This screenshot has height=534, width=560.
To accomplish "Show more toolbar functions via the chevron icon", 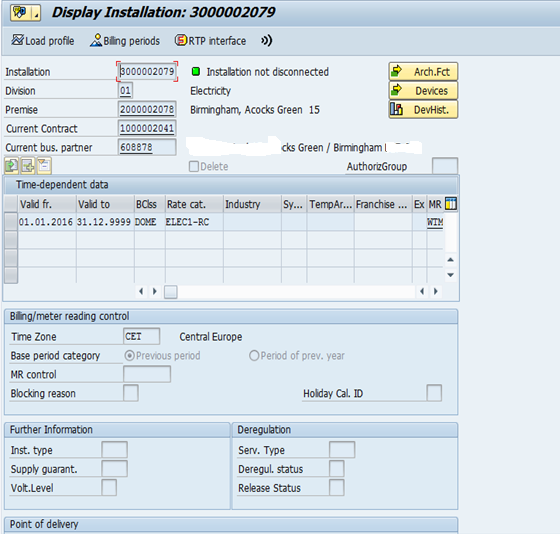I will click(x=266, y=41).
